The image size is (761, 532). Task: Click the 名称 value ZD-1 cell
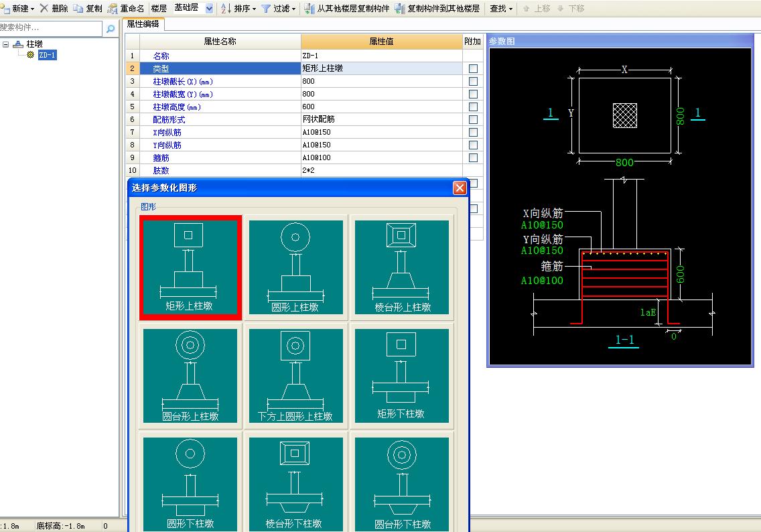[x=381, y=56]
